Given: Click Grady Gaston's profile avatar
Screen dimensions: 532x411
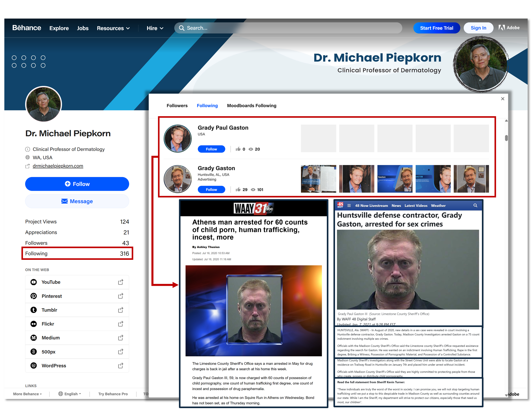Looking at the screenshot, I should click(178, 179).
